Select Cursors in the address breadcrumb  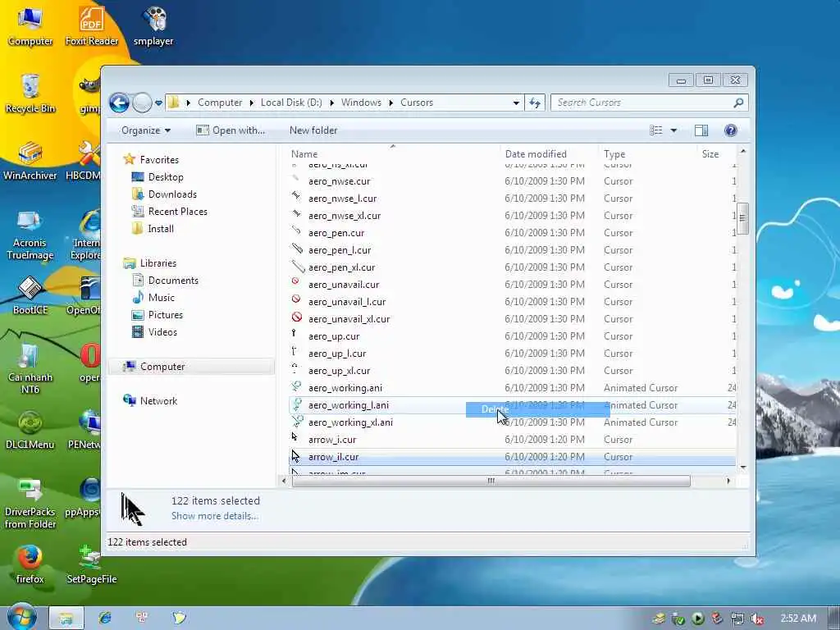(416, 103)
